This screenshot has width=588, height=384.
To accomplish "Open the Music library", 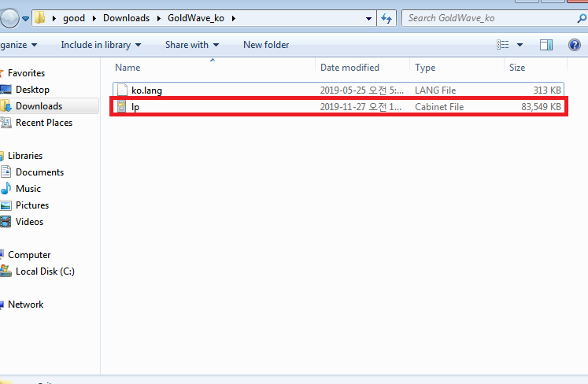I will (x=28, y=189).
